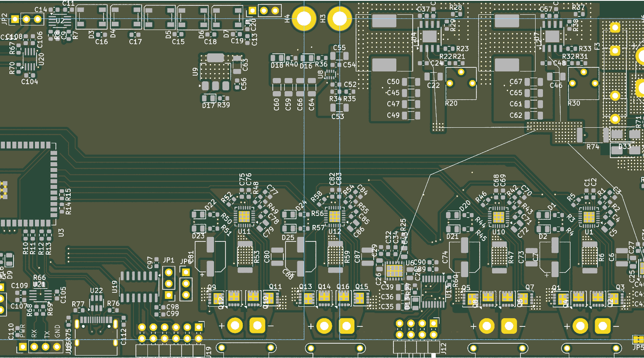This screenshot has height=358, width=644.
Task: Select the H3 mounting hole pad
Action: [x=339, y=18]
